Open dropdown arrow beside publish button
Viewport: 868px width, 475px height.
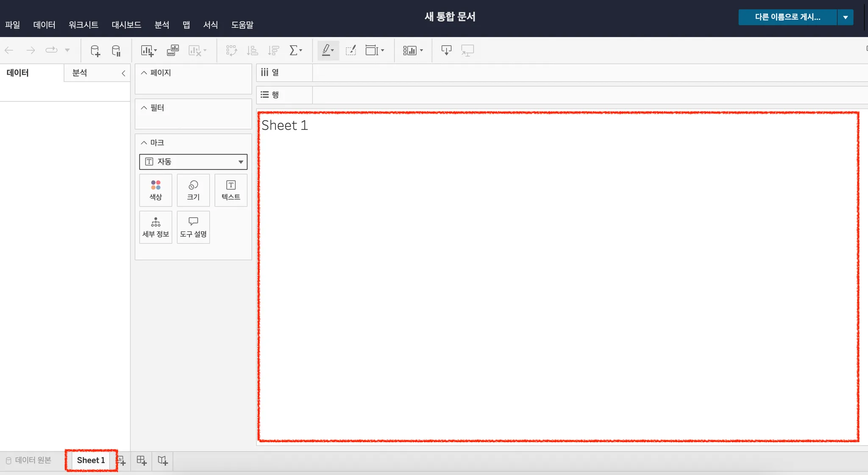(x=845, y=17)
